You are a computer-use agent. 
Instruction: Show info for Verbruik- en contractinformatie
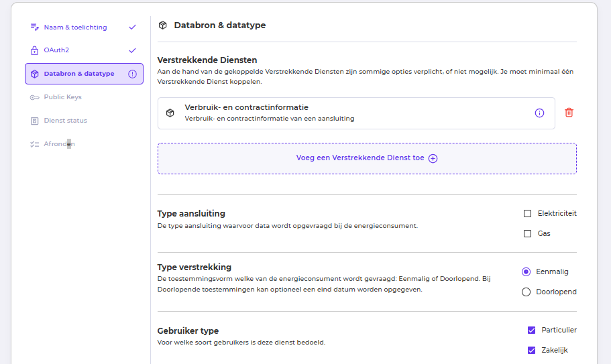pos(539,113)
